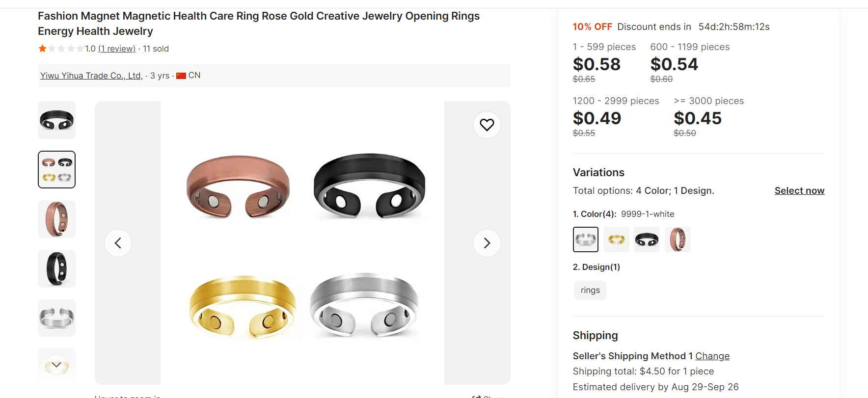This screenshot has height=398, width=868.
Task: Open the '1 review' link
Action: tap(117, 49)
